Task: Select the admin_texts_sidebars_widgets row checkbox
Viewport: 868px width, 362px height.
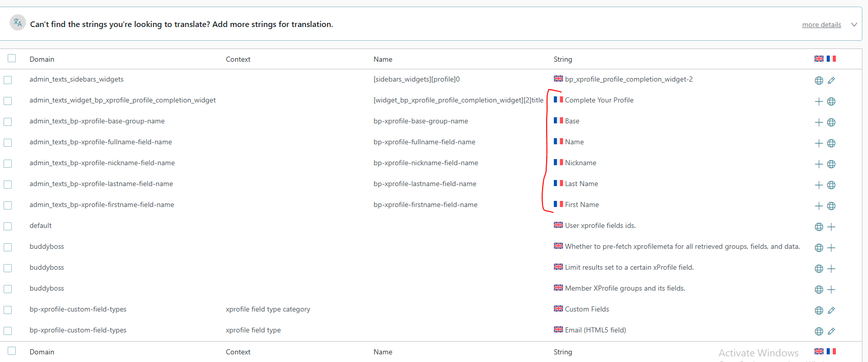Action: [8, 80]
